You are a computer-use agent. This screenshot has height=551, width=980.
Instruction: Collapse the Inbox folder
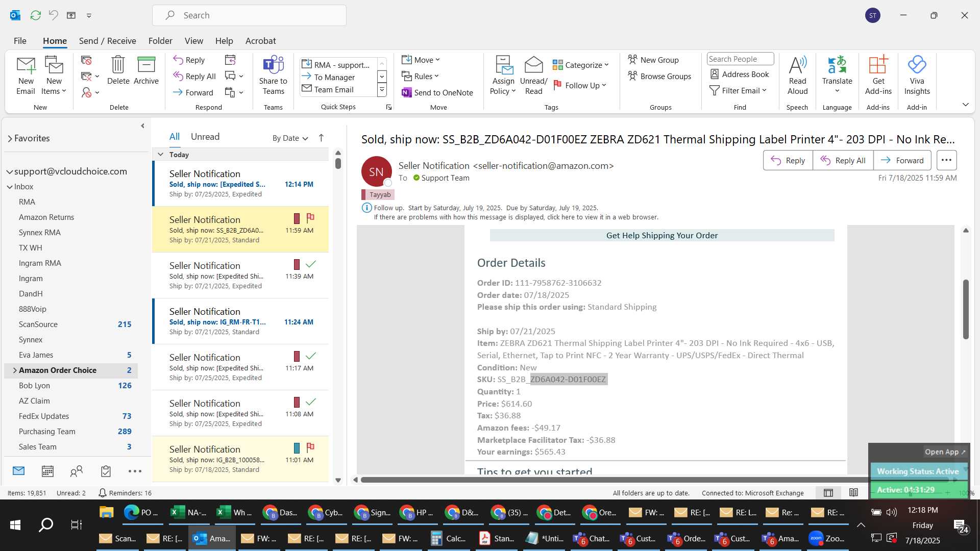coord(10,187)
